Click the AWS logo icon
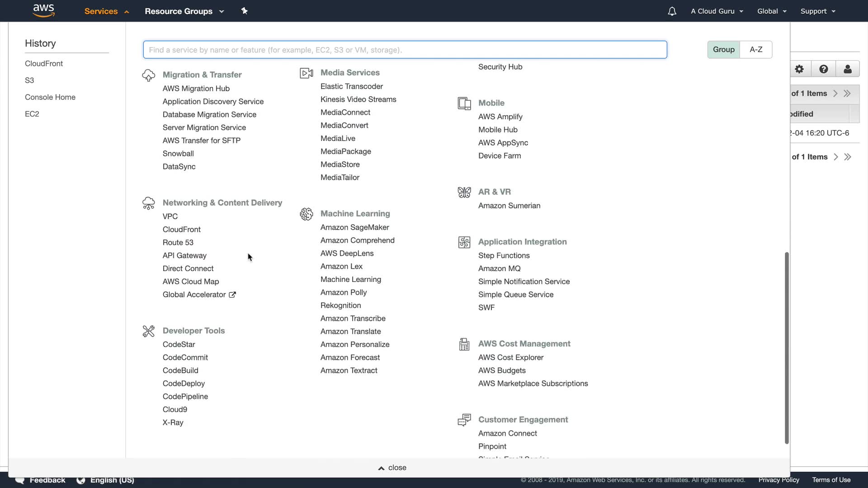This screenshot has width=868, height=488. click(43, 10)
